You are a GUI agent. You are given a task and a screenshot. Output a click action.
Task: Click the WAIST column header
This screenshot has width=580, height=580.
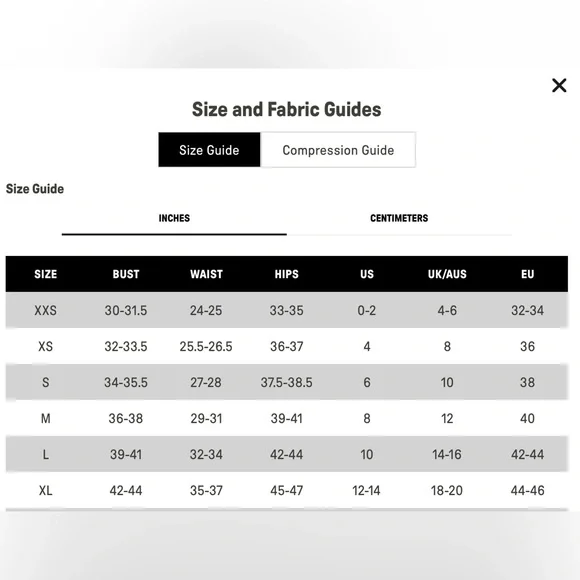click(x=206, y=274)
